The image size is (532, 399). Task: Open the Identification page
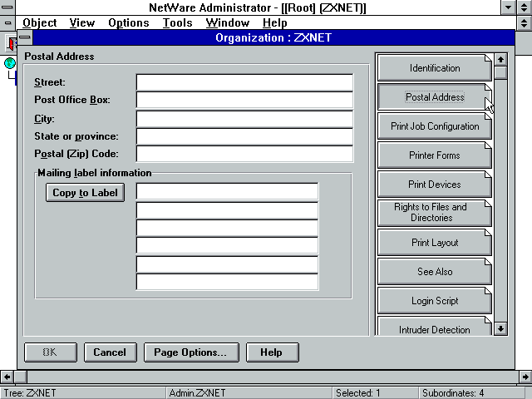[435, 68]
